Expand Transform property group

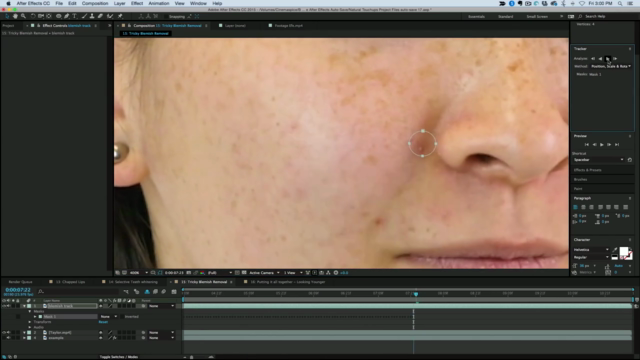(30, 322)
